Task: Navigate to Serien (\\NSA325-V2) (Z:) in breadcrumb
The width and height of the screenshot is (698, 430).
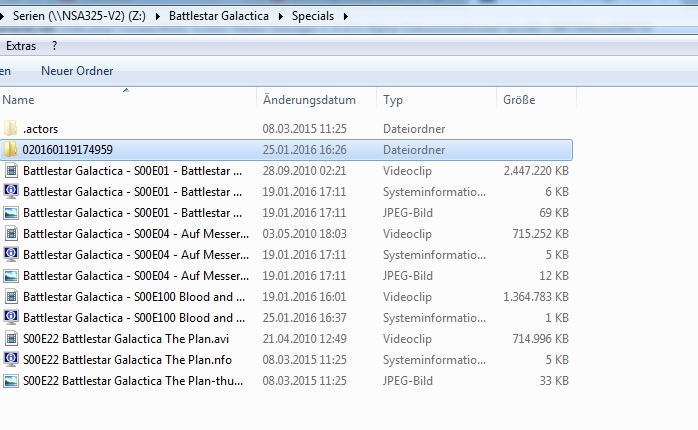Action: click(79, 16)
